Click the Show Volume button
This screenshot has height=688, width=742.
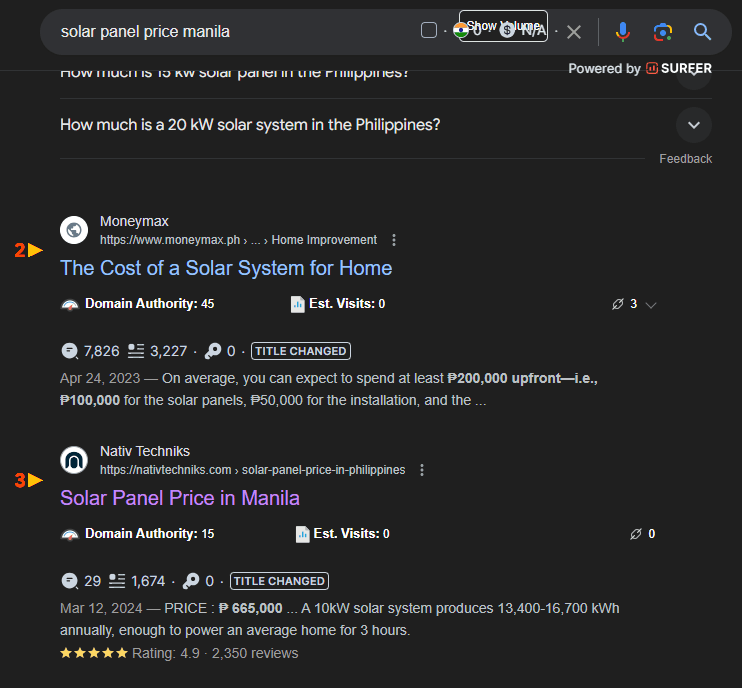pos(503,26)
